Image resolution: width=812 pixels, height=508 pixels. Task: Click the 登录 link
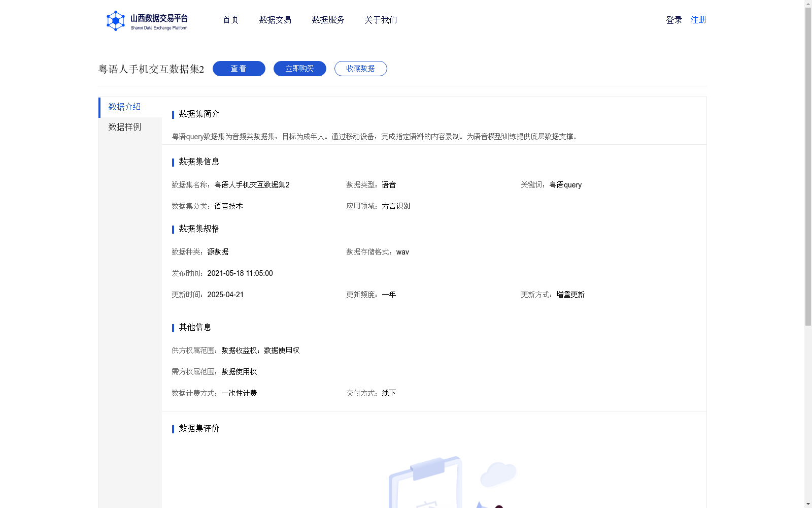[674, 20]
